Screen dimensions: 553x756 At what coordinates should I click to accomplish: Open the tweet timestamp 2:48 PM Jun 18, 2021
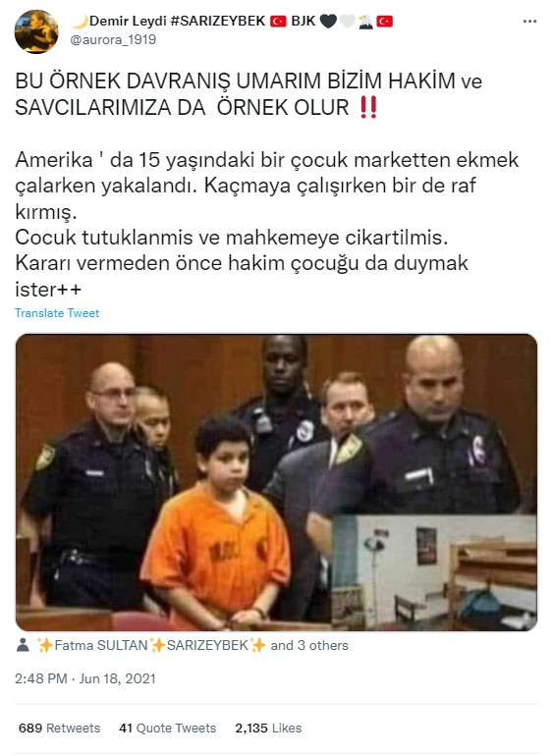[x=85, y=678]
